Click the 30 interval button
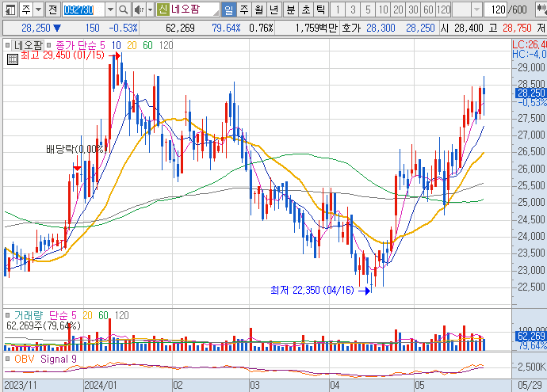This screenshot has width=547, height=392. coord(413,10)
